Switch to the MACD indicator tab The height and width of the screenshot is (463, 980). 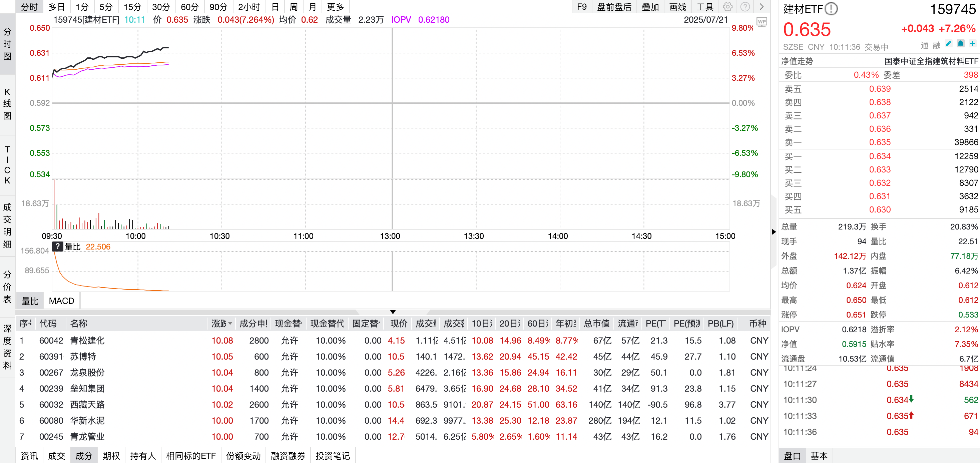[61, 301]
